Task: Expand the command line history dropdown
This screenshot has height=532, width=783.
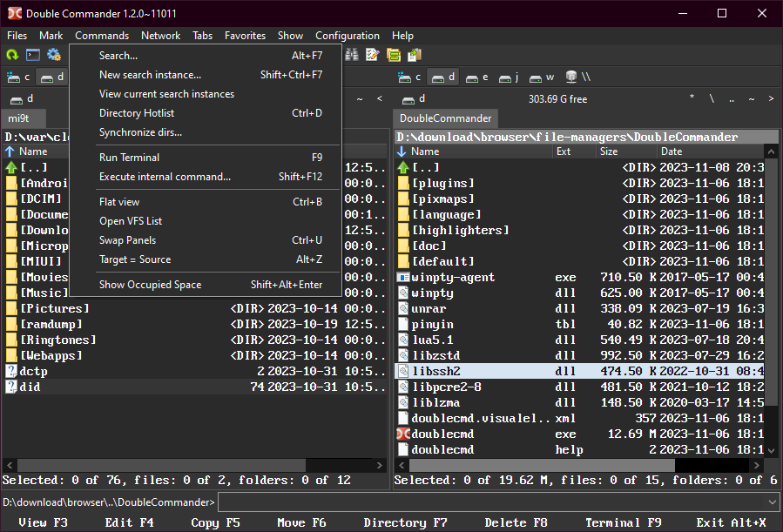Action: click(772, 502)
